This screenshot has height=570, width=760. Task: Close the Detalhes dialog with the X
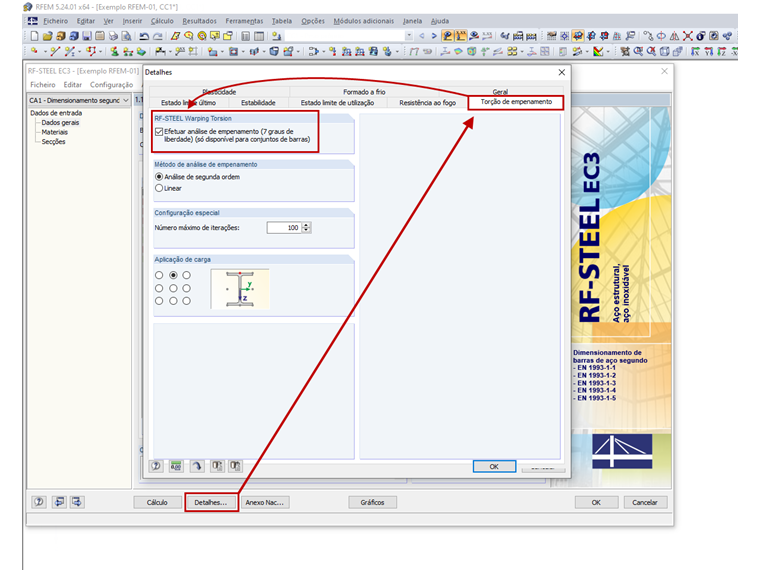(562, 72)
